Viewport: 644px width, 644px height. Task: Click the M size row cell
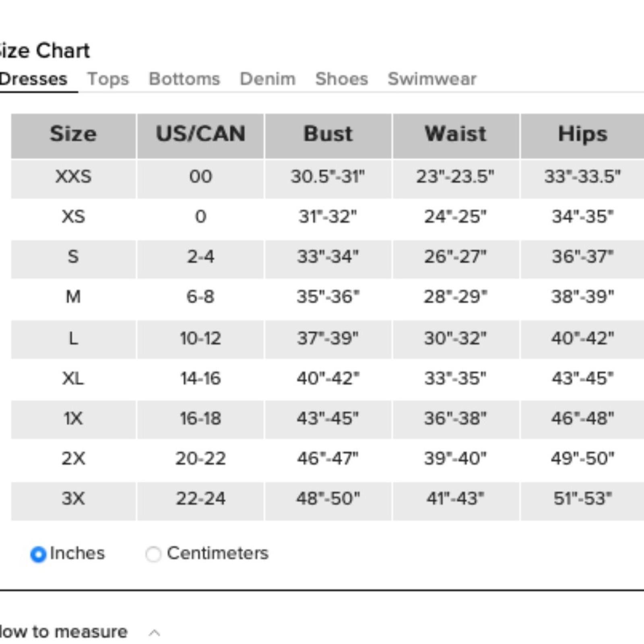pyautogui.click(x=73, y=297)
